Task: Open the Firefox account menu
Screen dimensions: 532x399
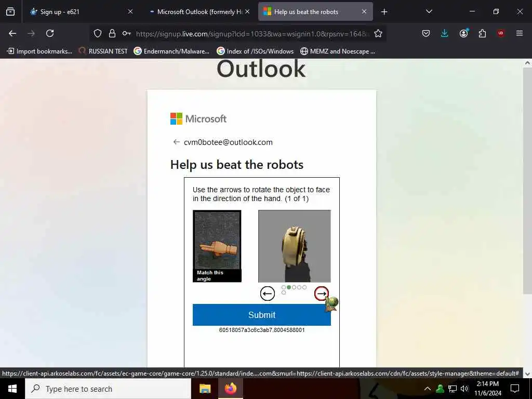Action: pos(464,33)
